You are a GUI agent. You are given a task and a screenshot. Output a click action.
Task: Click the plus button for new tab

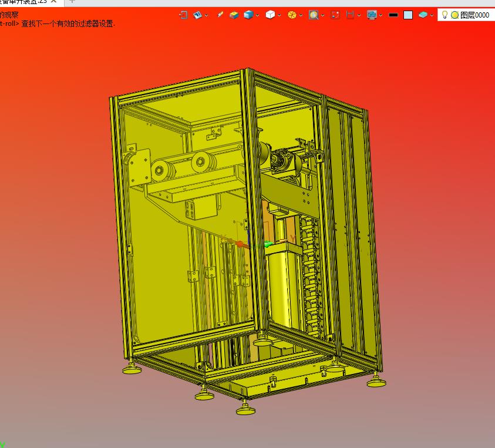72,2
